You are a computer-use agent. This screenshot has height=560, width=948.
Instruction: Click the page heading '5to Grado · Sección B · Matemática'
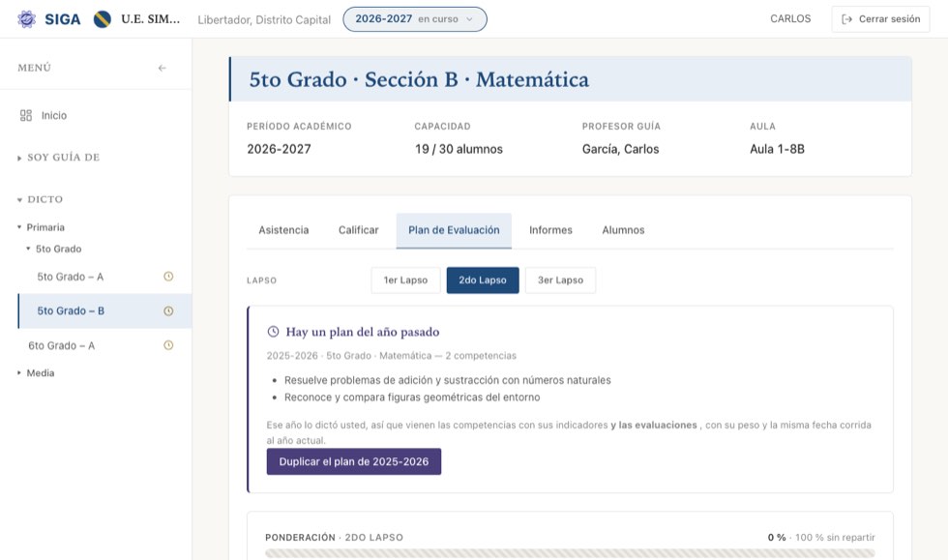[x=419, y=79]
